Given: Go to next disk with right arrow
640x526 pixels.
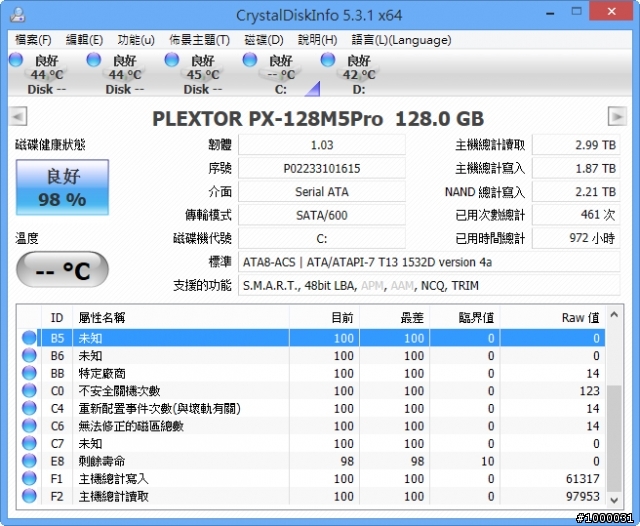Looking at the screenshot, I should (x=617, y=117).
